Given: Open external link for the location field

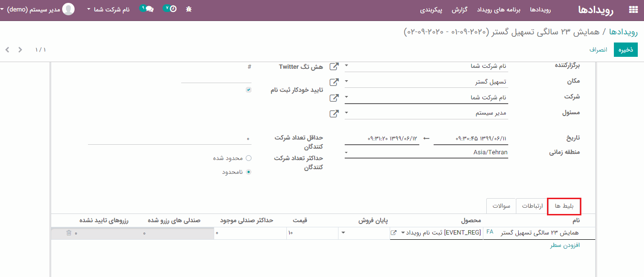Looking at the screenshot, I should [335, 82].
